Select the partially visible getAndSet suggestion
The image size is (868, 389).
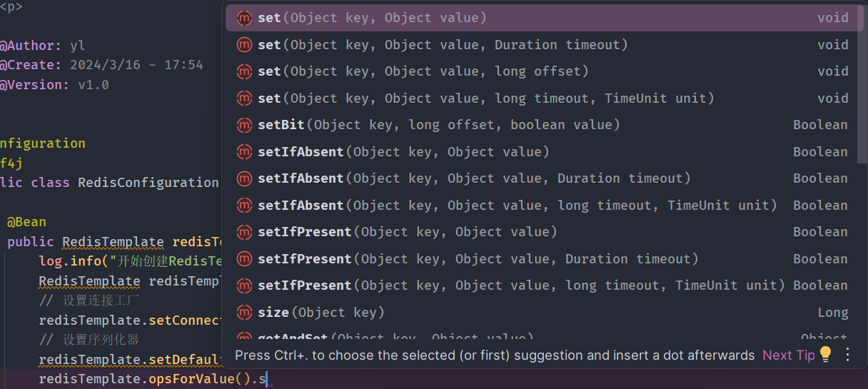[x=395, y=338]
